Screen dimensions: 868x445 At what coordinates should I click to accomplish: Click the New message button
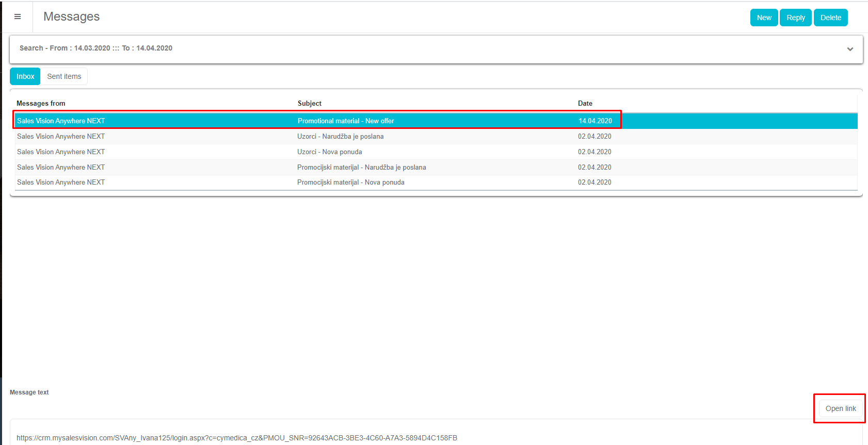(x=764, y=18)
